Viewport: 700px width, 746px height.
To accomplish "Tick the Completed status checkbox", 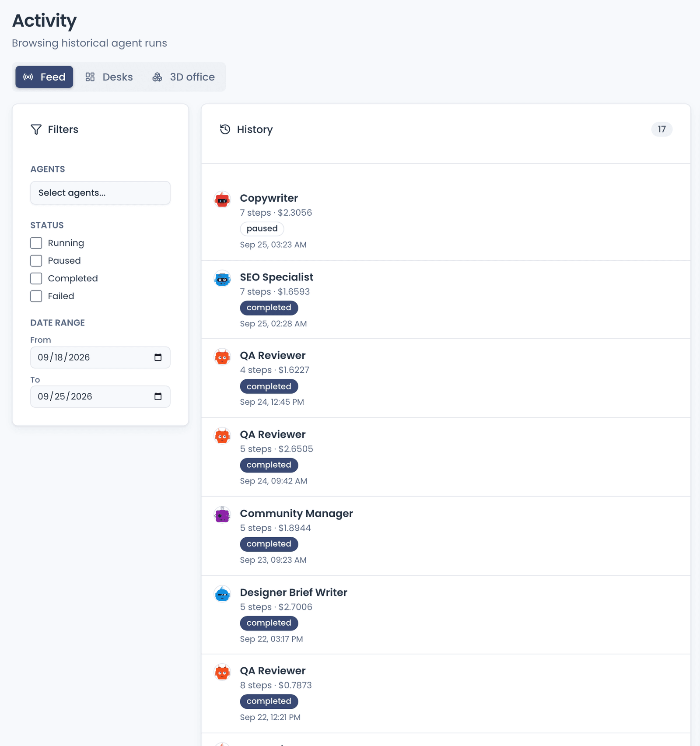I will [36, 278].
